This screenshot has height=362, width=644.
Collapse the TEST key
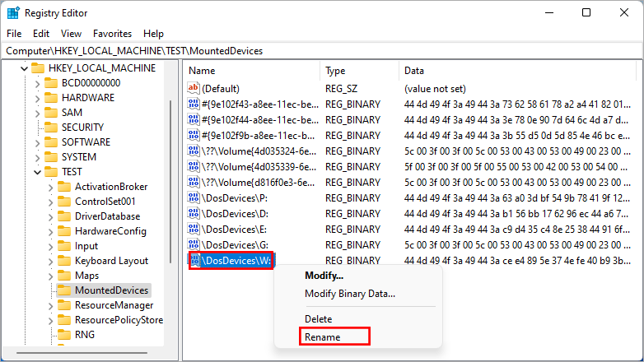pos(37,172)
